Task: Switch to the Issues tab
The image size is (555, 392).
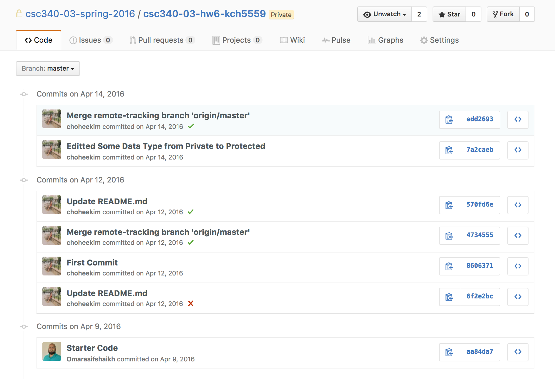Action: 90,40
